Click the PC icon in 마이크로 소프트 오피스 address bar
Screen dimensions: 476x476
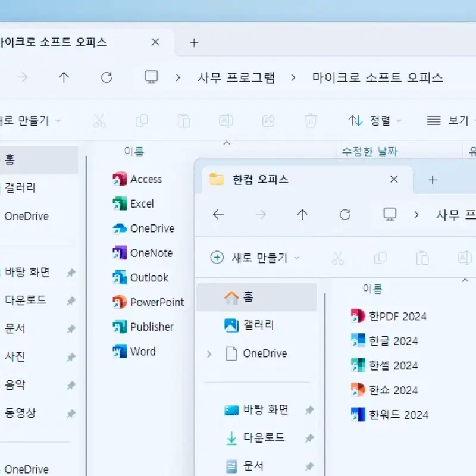coord(151,77)
